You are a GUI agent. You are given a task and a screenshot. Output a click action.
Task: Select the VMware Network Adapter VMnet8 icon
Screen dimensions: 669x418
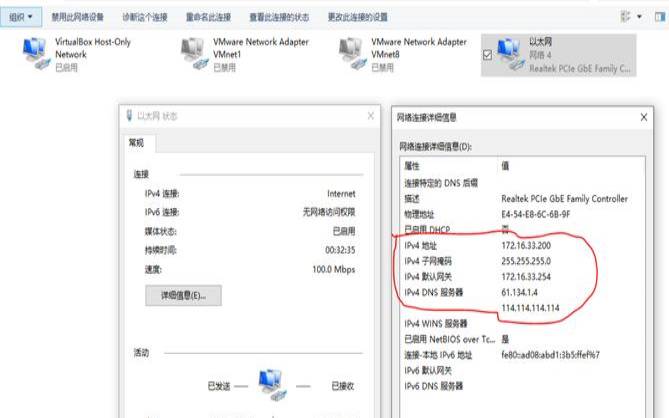click(352, 53)
